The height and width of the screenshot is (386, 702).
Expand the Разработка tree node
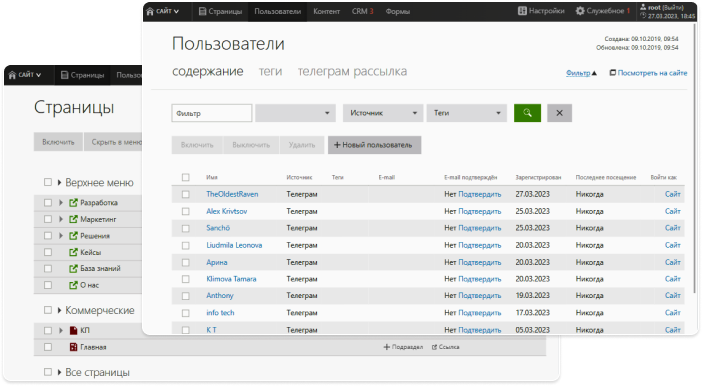61,203
